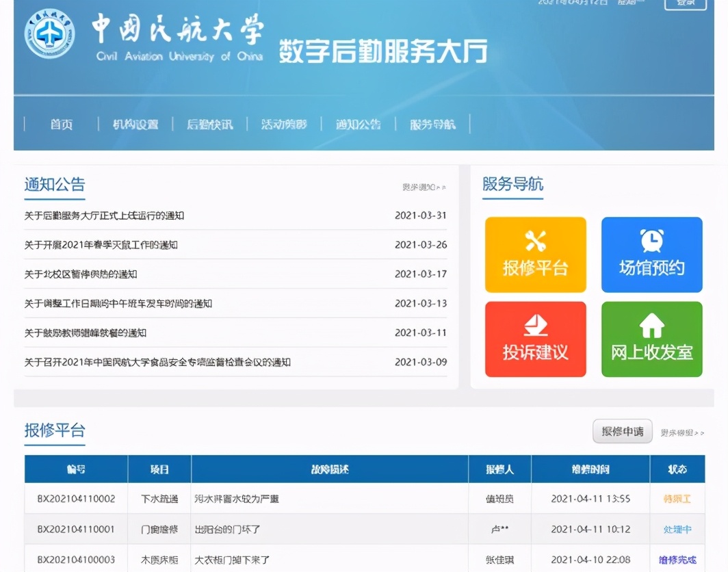Viewport: 728px width, 572px height.
Task: Select the orange 报修平台 service tile
Action: (536, 254)
